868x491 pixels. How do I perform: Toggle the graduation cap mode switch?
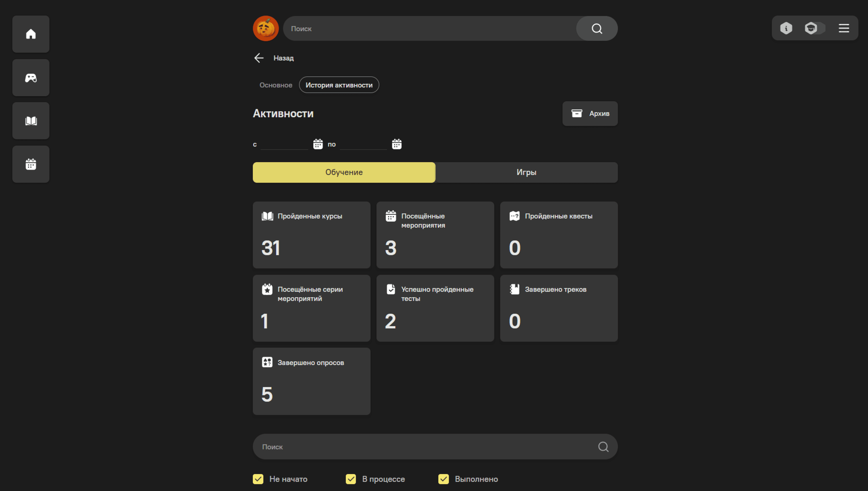pos(814,28)
